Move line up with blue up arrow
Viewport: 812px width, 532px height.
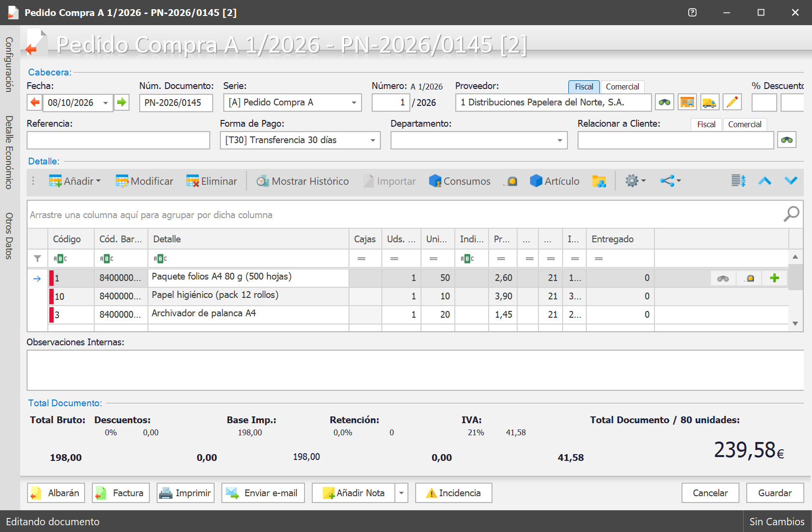[x=765, y=181]
